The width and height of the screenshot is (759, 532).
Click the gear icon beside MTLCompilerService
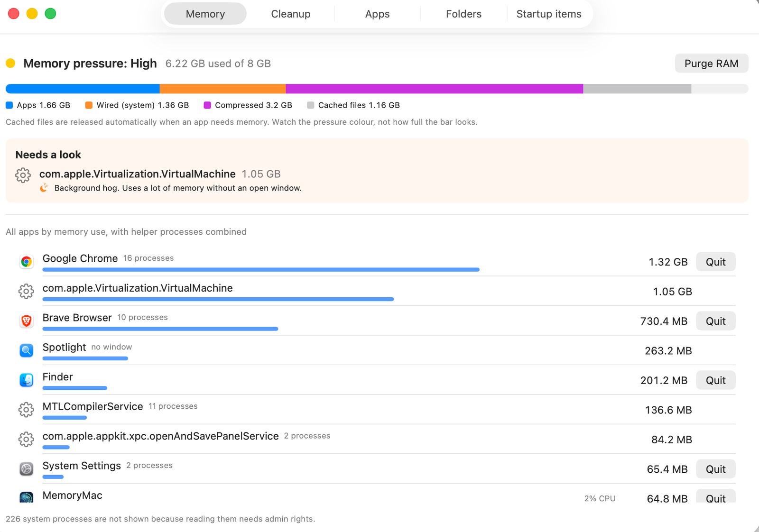click(26, 410)
